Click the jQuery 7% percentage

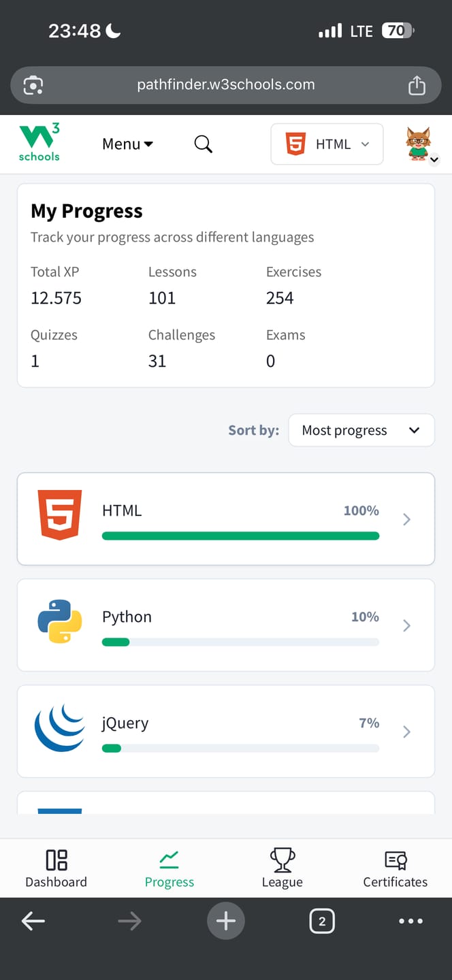tap(369, 723)
